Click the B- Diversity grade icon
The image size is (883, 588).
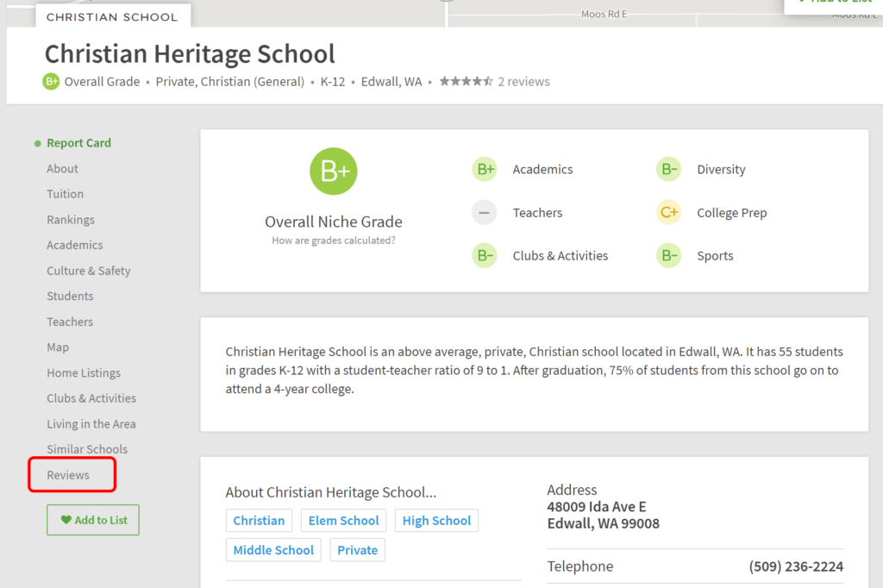668,169
